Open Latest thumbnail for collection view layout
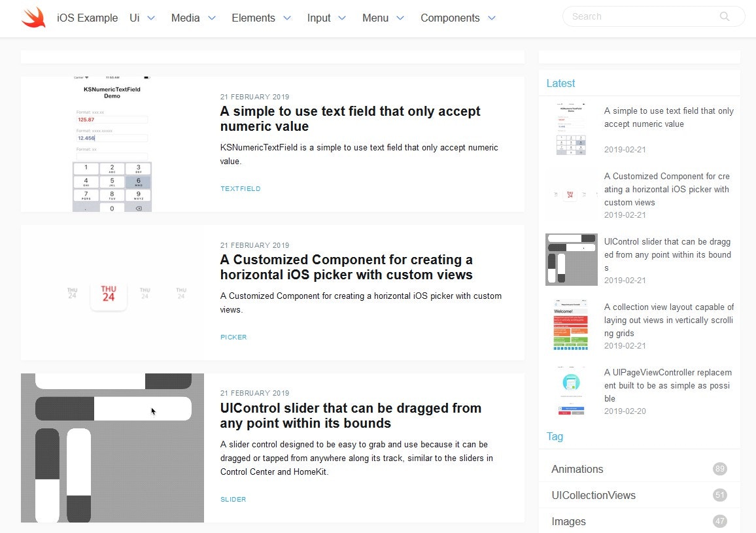Image resolution: width=756 pixels, height=533 pixels. coord(572,325)
